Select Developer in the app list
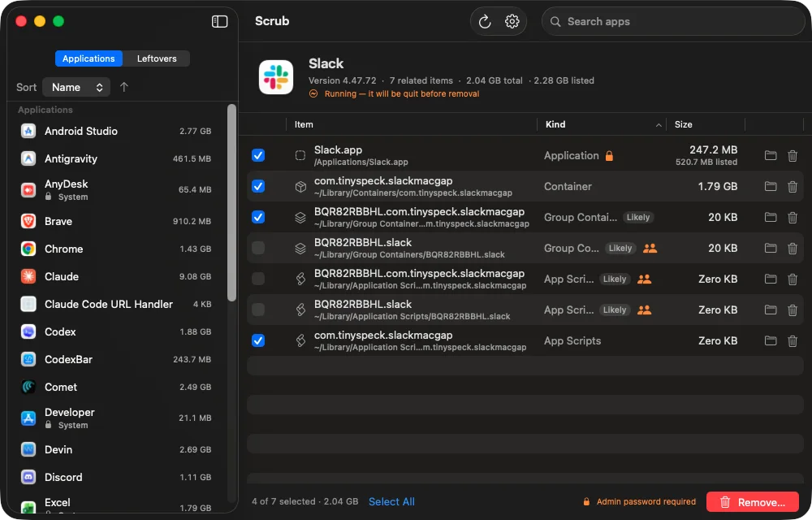Screen dimensions: 812x520 (118, 418)
